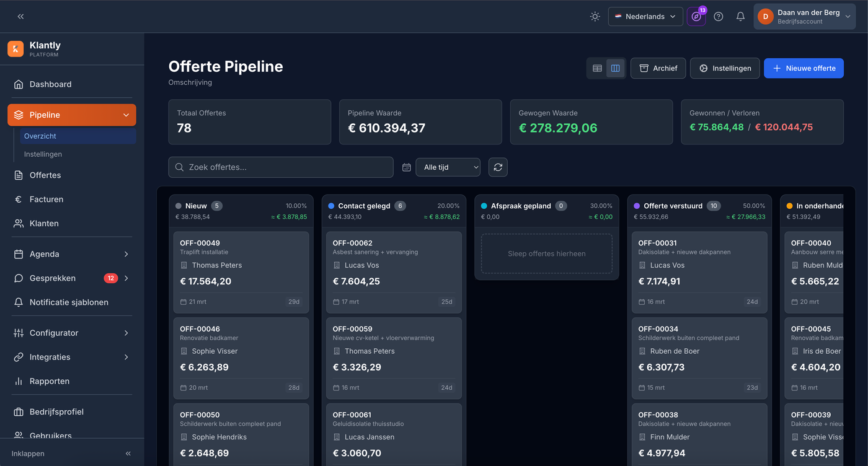Switch to kanban board view
This screenshot has height=466, width=868.
[615, 68]
